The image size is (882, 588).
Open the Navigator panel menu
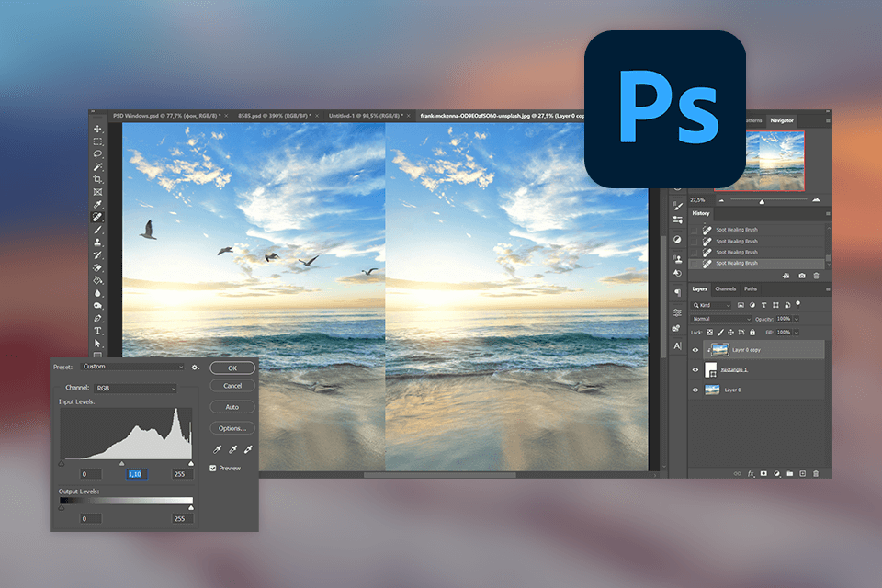tap(828, 121)
